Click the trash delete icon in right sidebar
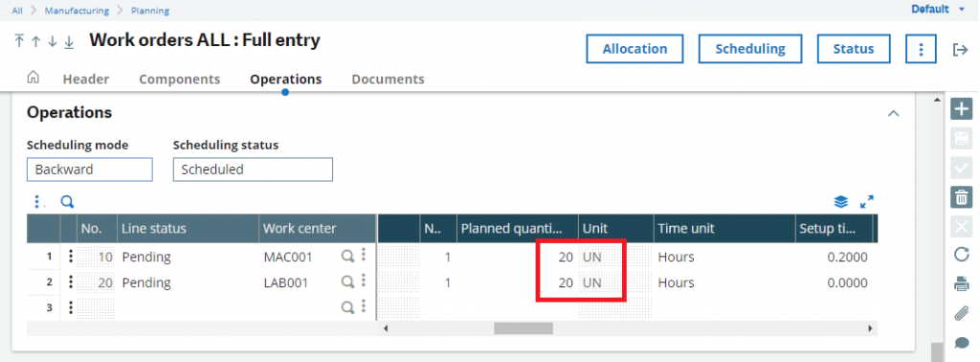The height and width of the screenshot is (362, 980). 961,197
